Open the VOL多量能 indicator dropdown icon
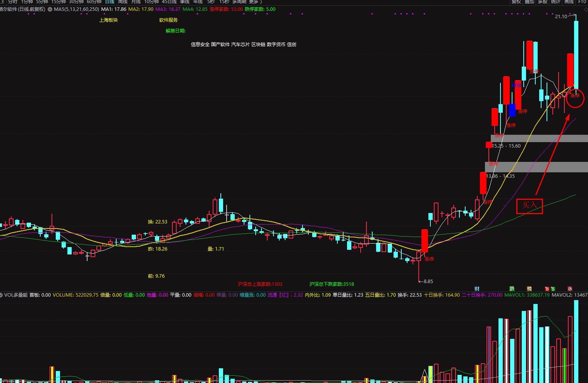Viewport: 588px width, 383px height. point(2,295)
